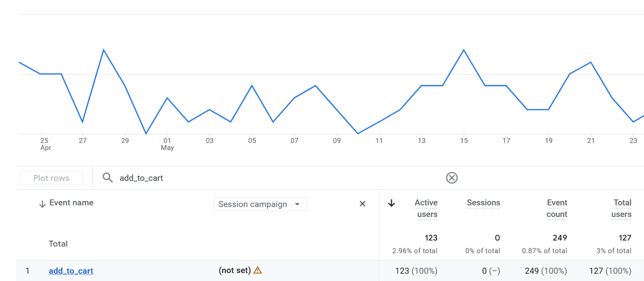Sort by the Active users column header

pos(426,208)
